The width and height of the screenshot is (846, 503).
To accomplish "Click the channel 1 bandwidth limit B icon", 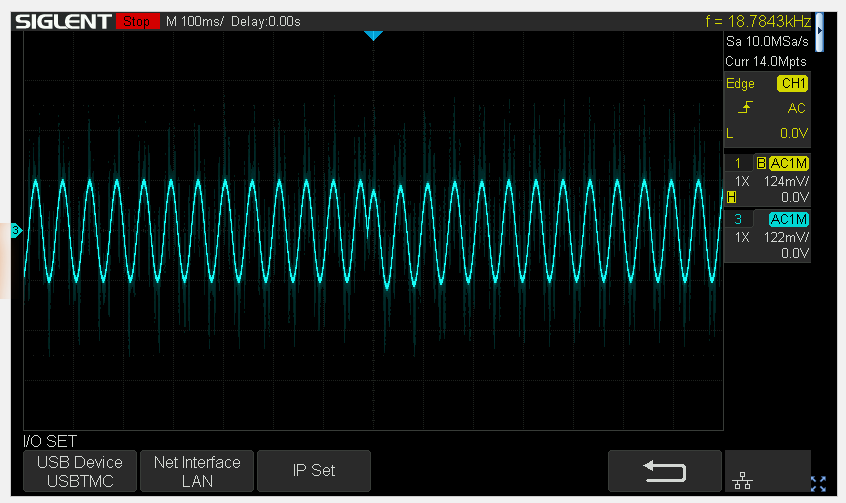I will coord(761,163).
